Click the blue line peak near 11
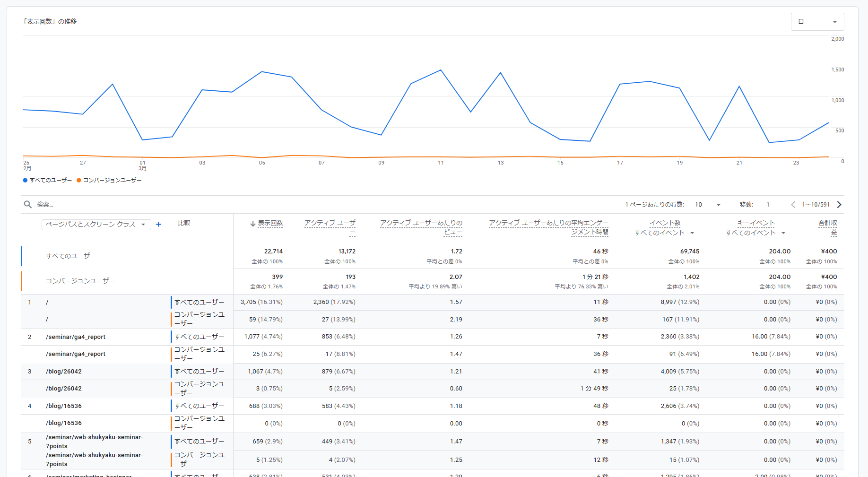The height and width of the screenshot is (477, 868). tap(441, 70)
